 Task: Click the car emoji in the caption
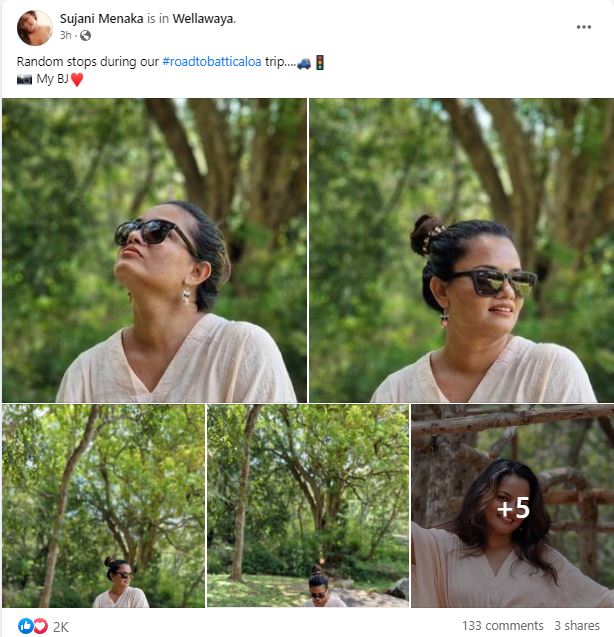tap(304, 62)
